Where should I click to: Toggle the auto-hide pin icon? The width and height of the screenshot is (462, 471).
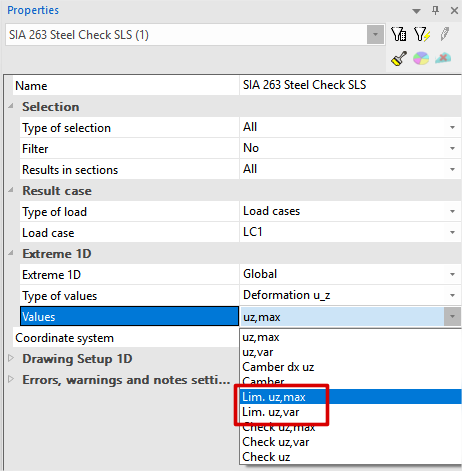tap(435, 10)
